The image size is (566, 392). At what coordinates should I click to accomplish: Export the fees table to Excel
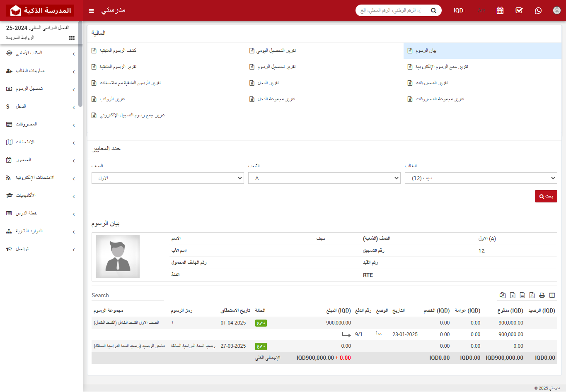(513, 295)
